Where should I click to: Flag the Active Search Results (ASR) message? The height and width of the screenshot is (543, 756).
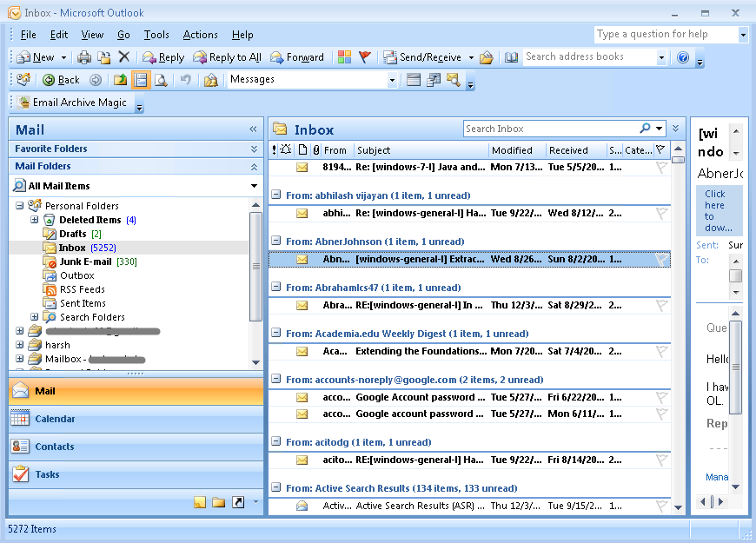pos(661,506)
